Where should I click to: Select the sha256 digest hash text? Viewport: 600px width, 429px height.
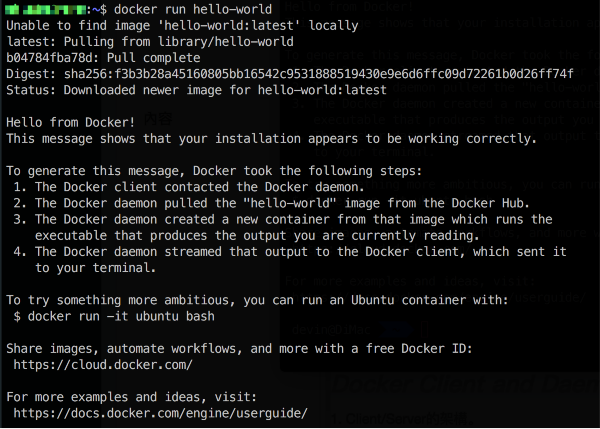tap(319, 73)
